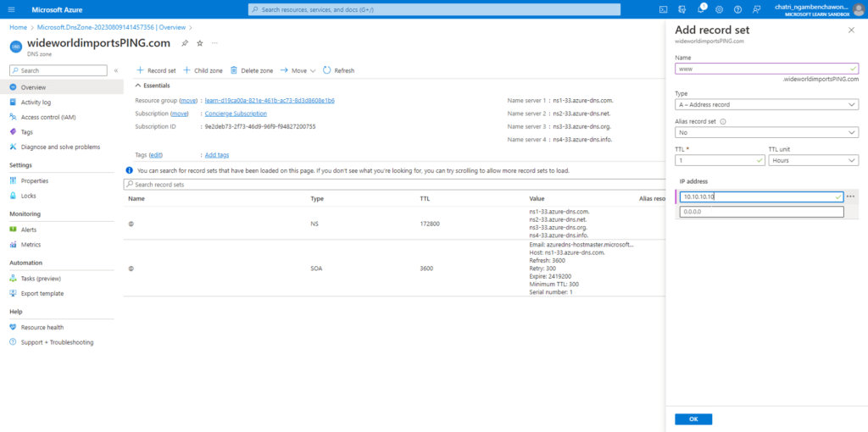
Task: Open the TTL unit dropdown
Action: pyautogui.click(x=814, y=160)
